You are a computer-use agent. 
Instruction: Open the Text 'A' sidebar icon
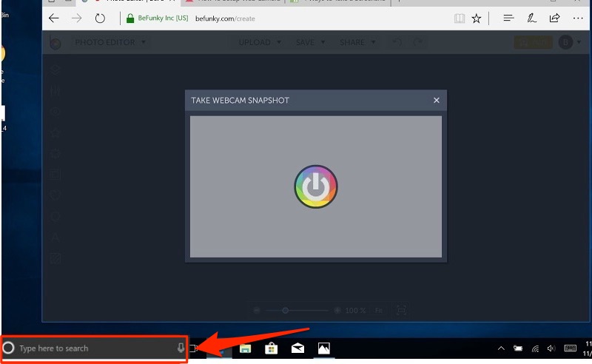[55, 237]
